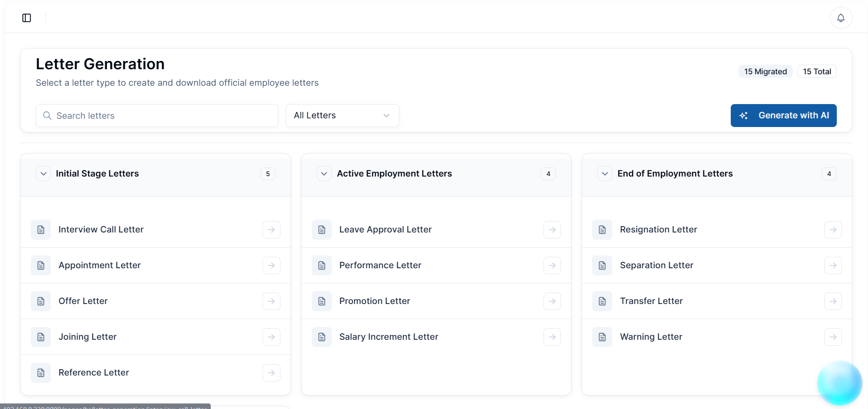Screen dimensions: 868x409
Task: Choose the Separation Letter row
Action: click(656, 265)
